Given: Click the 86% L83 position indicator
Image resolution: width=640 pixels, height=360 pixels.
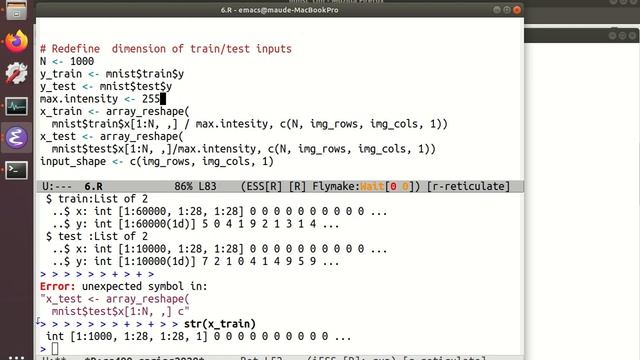Looking at the screenshot, I should (195, 187).
